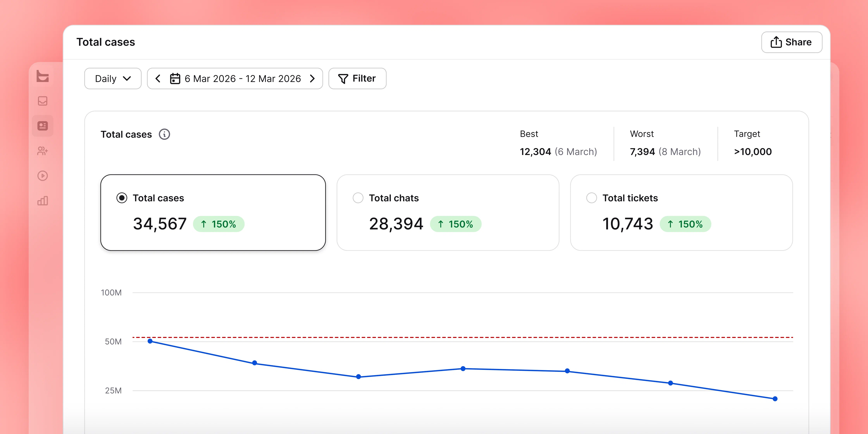Click the 25M axis label
The width and height of the screenshot is (868, 434).
(113, 391)
